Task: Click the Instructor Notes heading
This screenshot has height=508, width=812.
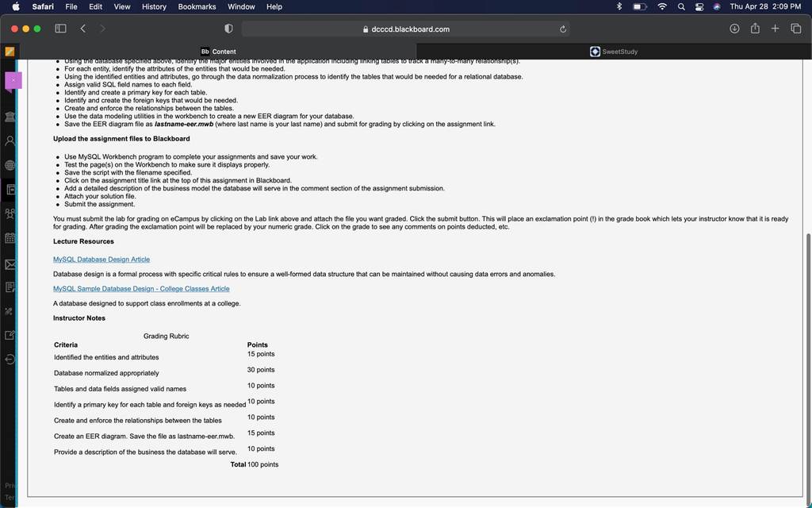Action: [79, 318]
